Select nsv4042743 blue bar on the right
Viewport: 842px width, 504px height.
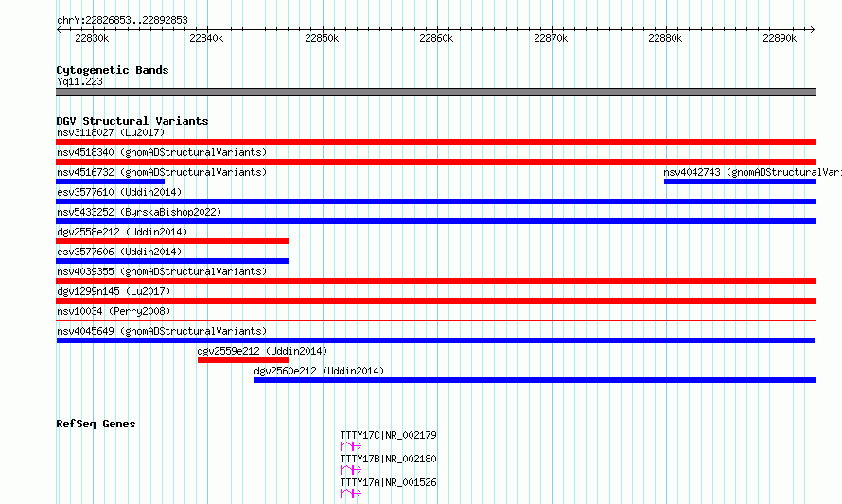coord(740,182)
